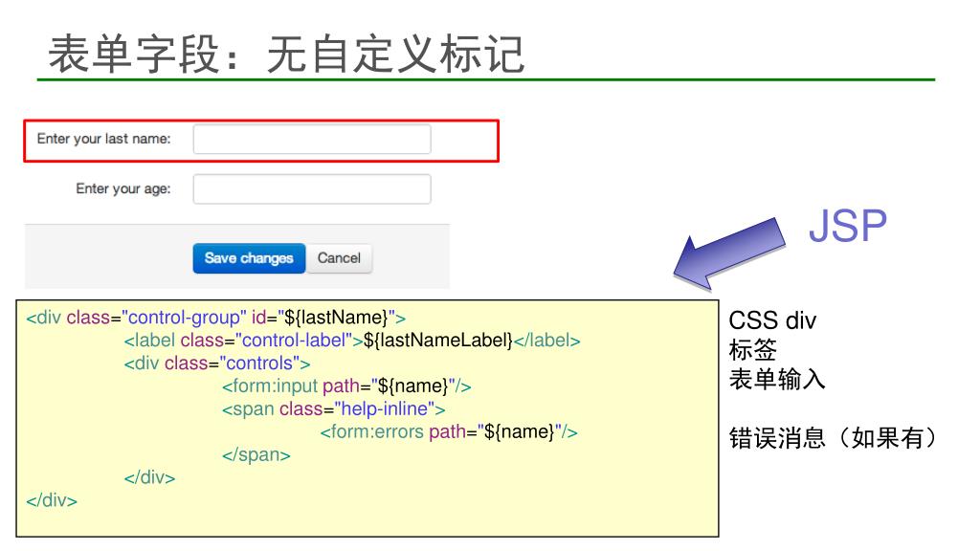Click the indented closing </div> tag
This screenshot has width=980, height=551.
click(149, 478)
